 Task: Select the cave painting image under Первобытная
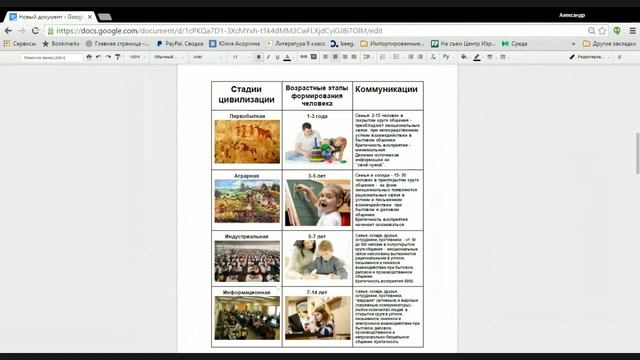[x=247, y=142]
